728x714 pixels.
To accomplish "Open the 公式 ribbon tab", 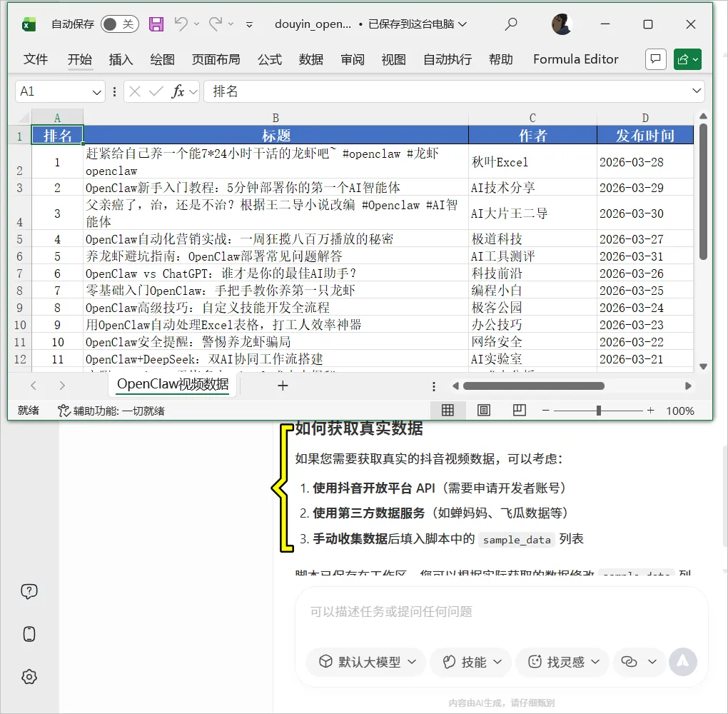I will pos(270,59).
